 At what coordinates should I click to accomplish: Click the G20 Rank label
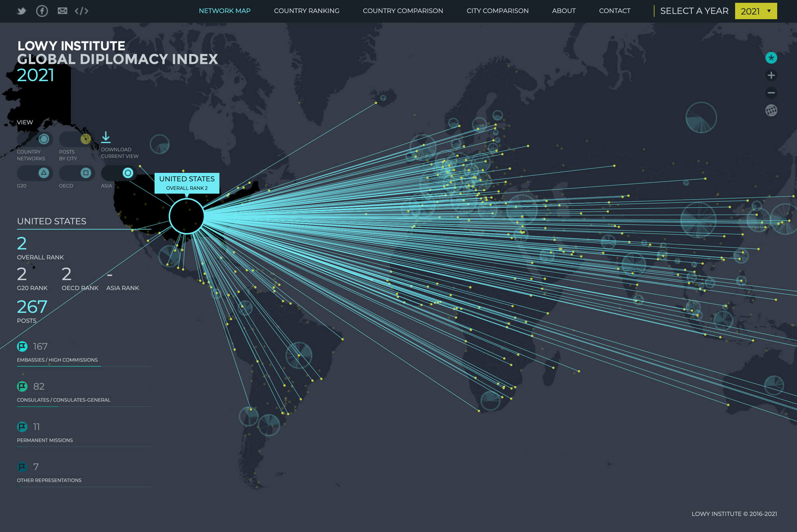(32, 288)
